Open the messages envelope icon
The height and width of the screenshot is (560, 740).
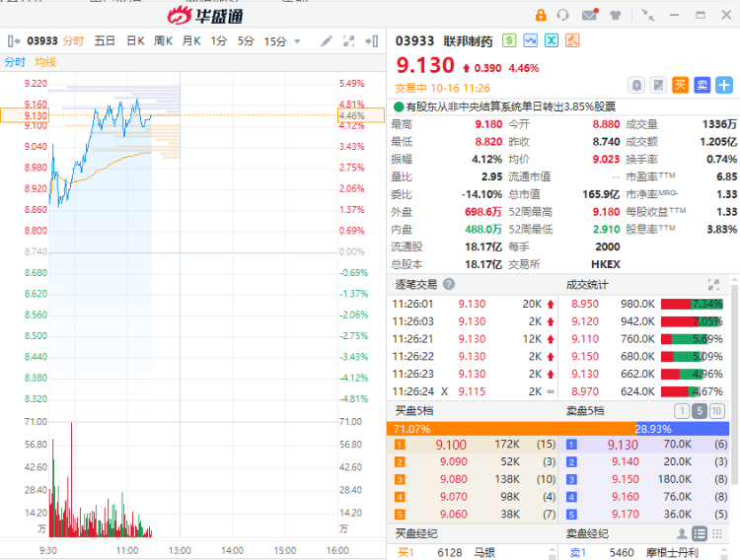pos(590,15)
